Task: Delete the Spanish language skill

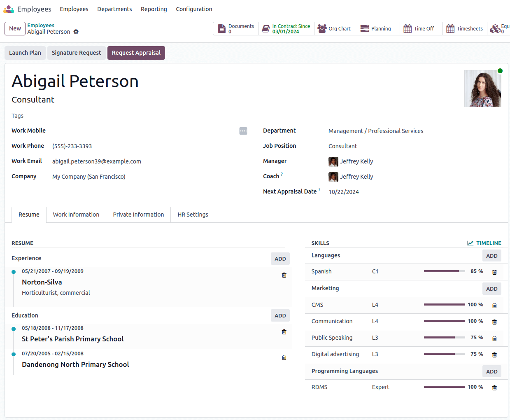Action: [494, 272]
